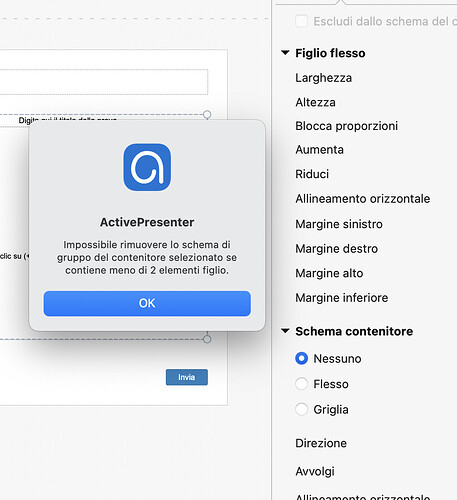Click Allineamento orizzontale under Figlio flesso
The height and width of the screenshot is (500, 457).
click(x=363, y=199)
